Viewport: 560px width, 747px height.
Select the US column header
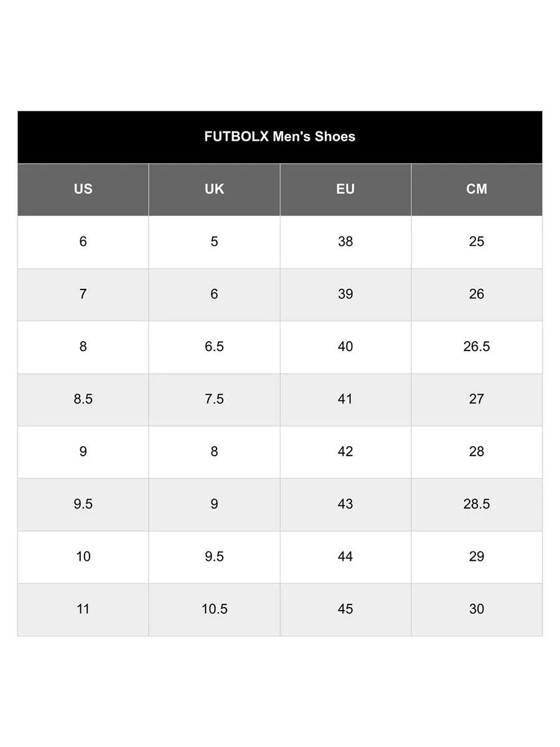83,189
